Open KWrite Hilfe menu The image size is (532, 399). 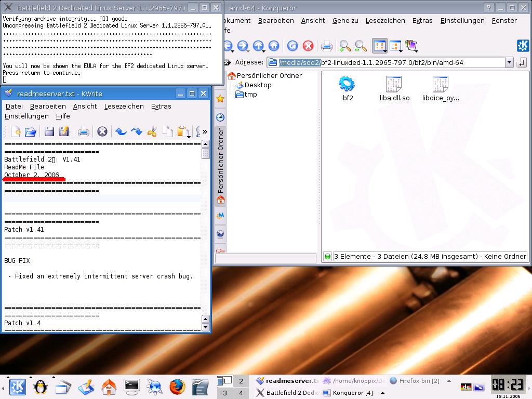(x=63, y=116)
